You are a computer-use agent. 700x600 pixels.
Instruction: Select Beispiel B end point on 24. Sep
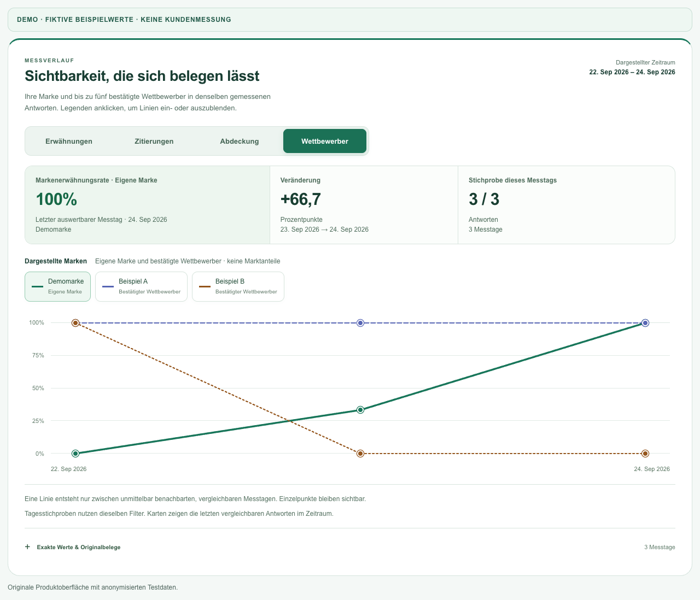pyautogui.click(x=645, y=454)
